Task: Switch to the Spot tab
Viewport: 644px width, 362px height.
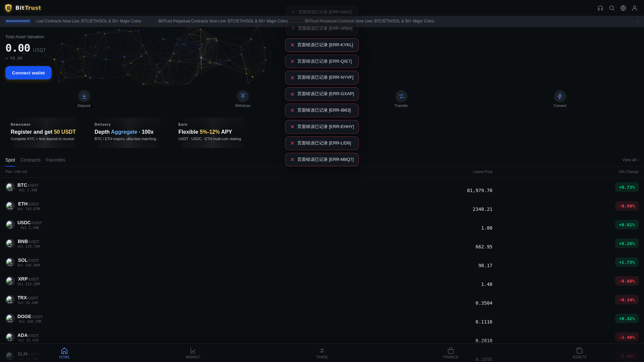Action: point(10,160)
